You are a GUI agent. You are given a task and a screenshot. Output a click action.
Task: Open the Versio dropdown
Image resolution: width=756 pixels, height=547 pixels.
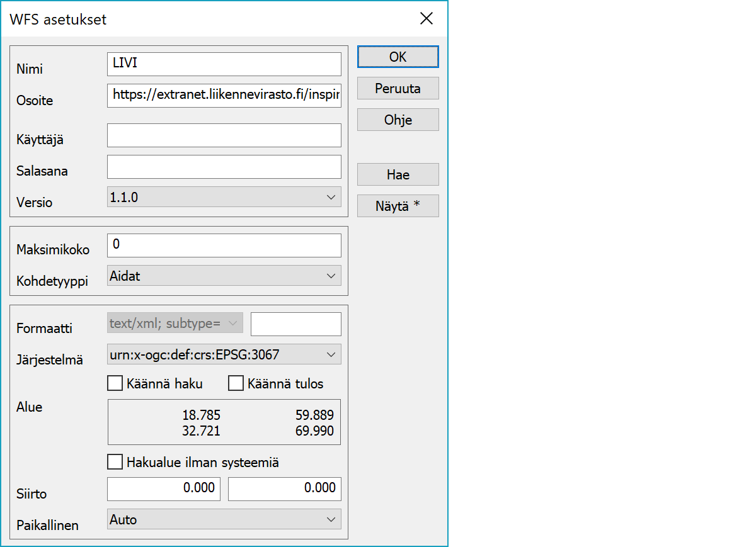pos(224,197)
